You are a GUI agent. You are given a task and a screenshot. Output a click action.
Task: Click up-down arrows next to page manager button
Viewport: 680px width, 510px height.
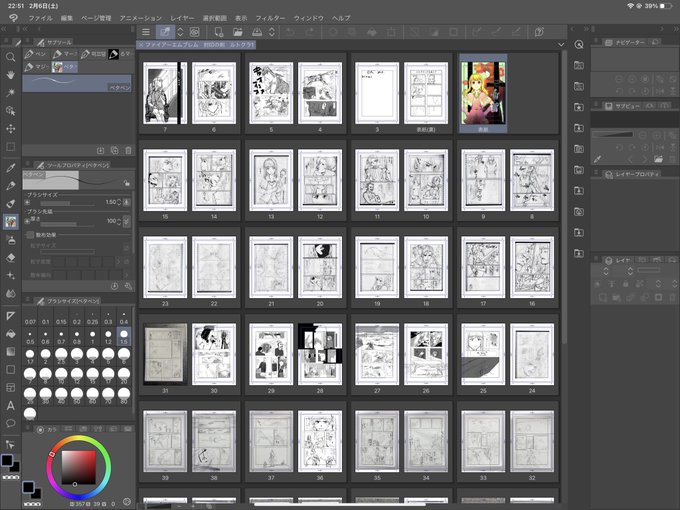coord(180,32)
